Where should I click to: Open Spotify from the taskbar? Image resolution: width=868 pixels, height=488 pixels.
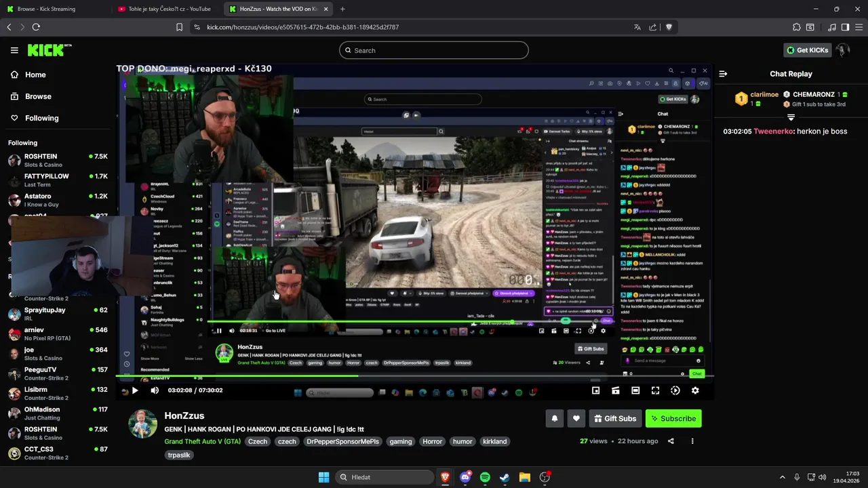click(485, 477)
